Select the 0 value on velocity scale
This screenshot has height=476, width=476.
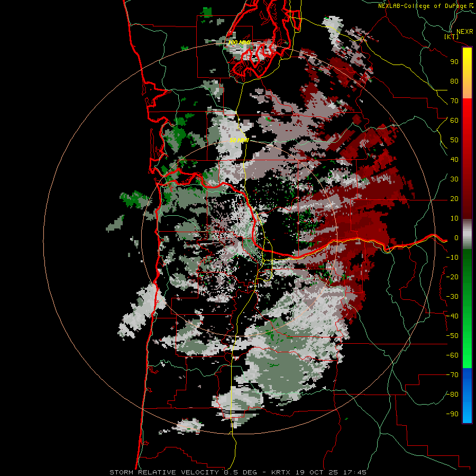point(456,238)
